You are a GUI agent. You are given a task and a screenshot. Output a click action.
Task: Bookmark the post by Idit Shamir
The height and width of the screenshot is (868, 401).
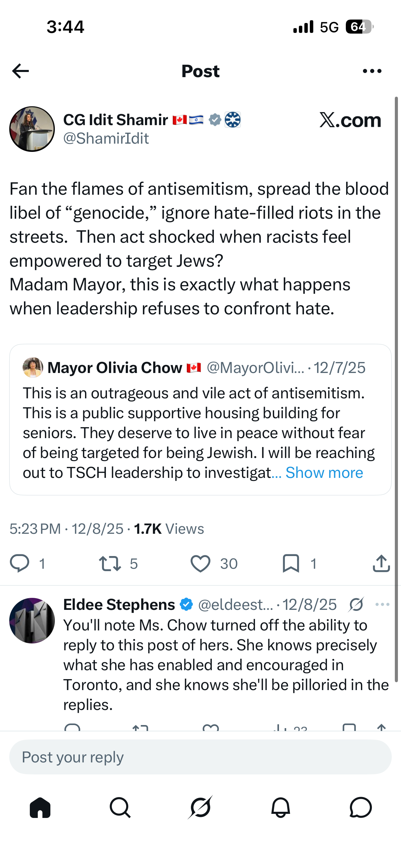click(x=291, y=564)
